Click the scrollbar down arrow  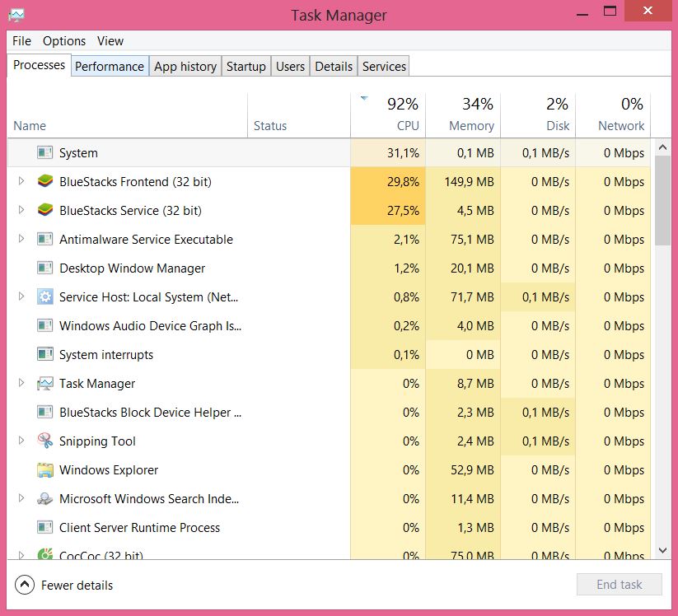pyautogui.click(x=662, y=550)
